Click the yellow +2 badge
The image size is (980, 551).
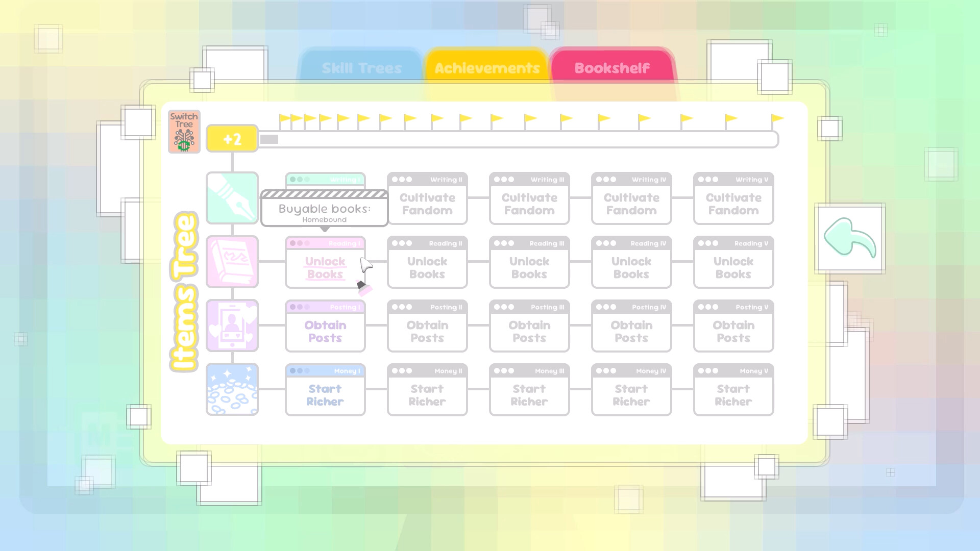tap(231, 138)
